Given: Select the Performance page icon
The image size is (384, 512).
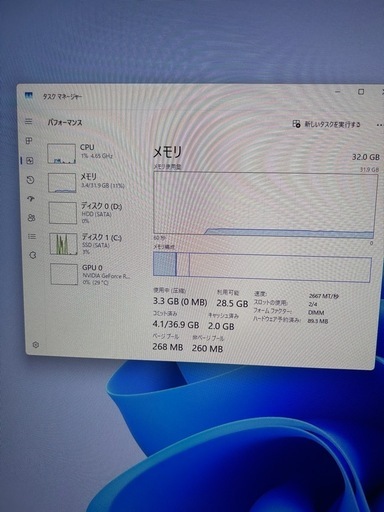Looking at the screenshot, I should click(30, 161).
